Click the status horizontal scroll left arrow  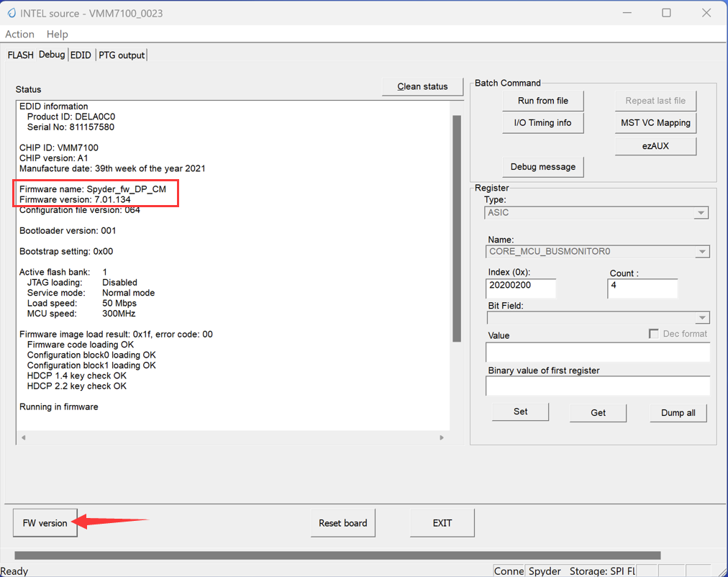click(x=23, y=437)
